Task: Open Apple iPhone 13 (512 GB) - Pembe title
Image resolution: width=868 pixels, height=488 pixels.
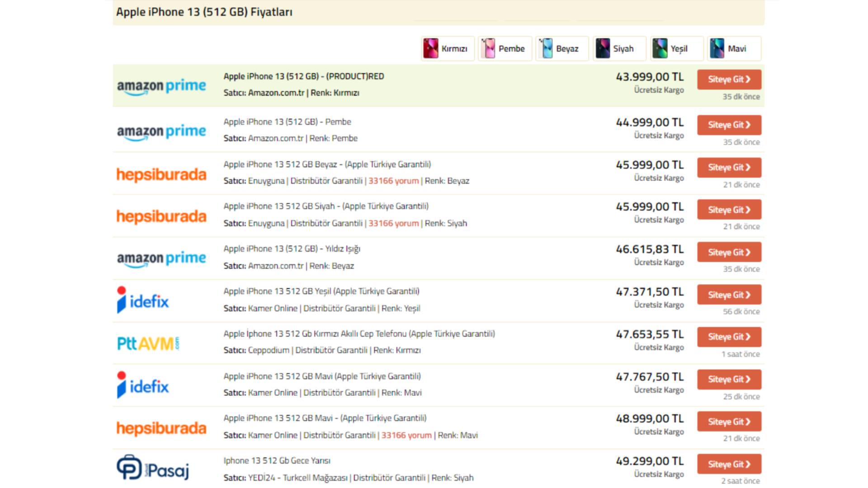Action: click(287, 122)
